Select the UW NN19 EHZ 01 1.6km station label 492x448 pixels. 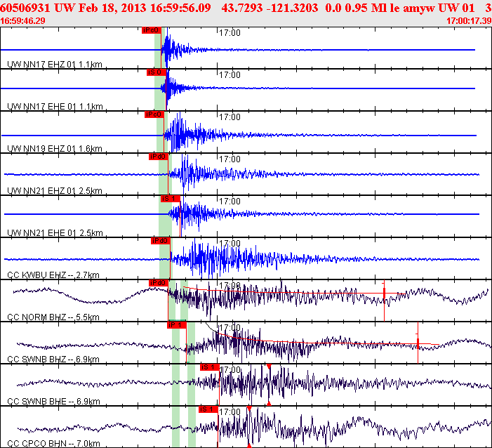[55, 148]
